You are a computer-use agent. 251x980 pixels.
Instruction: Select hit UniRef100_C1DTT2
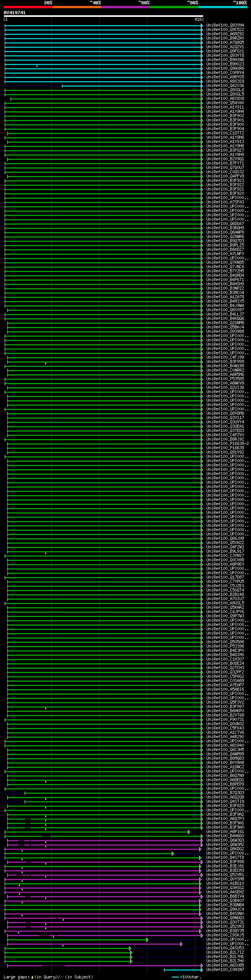[x=225, y=133]
